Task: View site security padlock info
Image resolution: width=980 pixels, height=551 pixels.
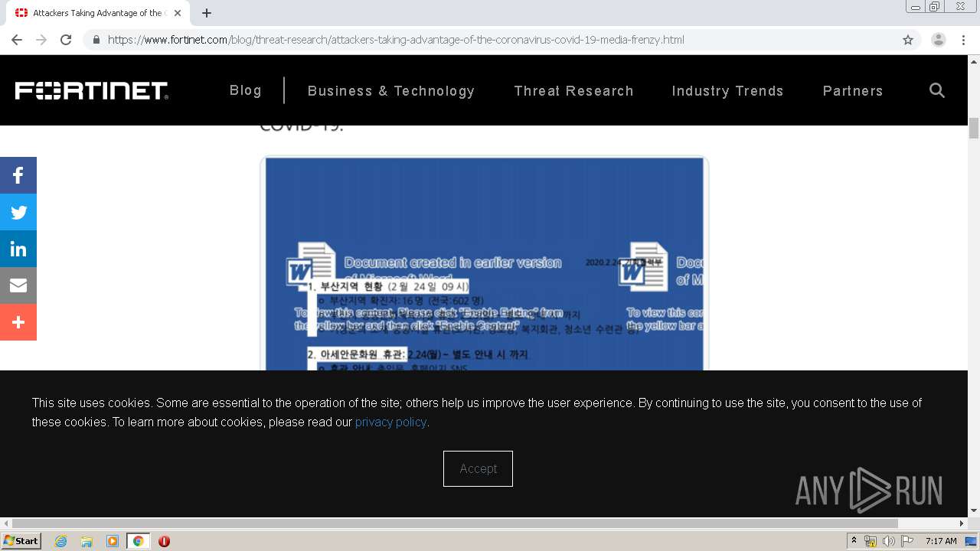Action: (96, 40)
